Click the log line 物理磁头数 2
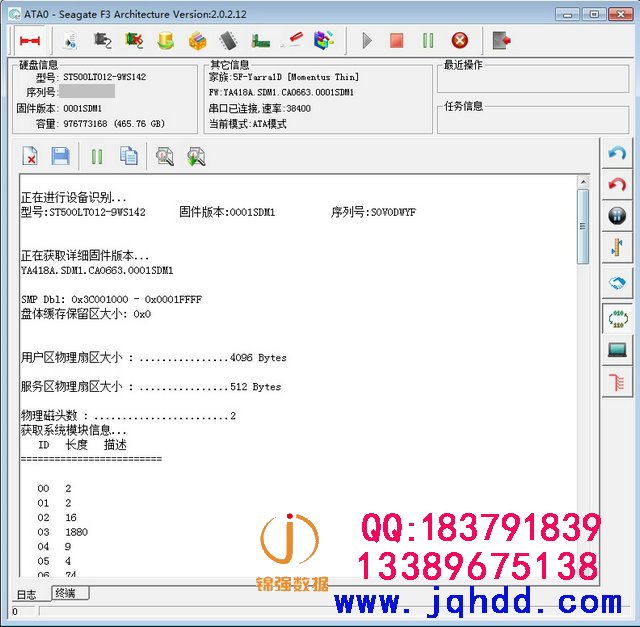The height and width of the screenshot is (627, 640). tap(128, 416)
